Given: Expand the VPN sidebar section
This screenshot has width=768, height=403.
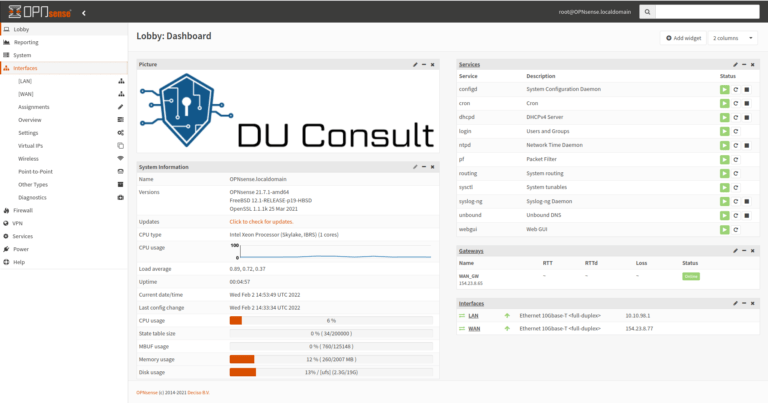Looking at the screenshot, I should pyautogui.click(x=18, y=224).
